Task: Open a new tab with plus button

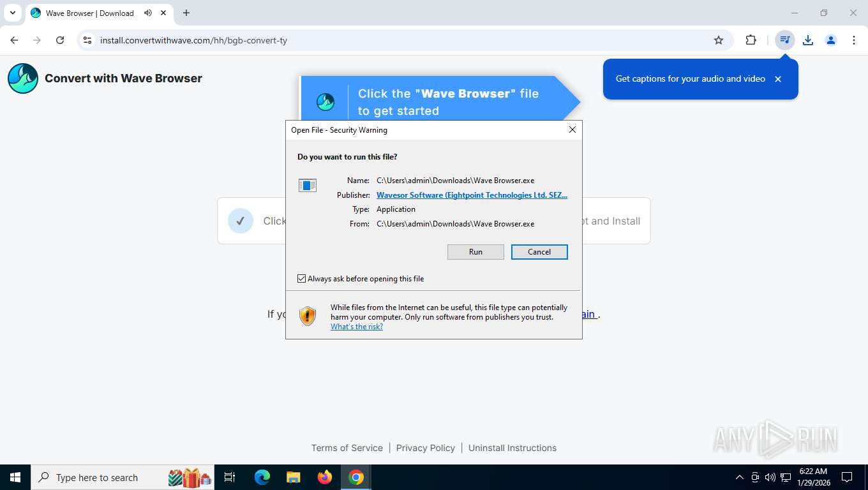Action: coord(186,13)
